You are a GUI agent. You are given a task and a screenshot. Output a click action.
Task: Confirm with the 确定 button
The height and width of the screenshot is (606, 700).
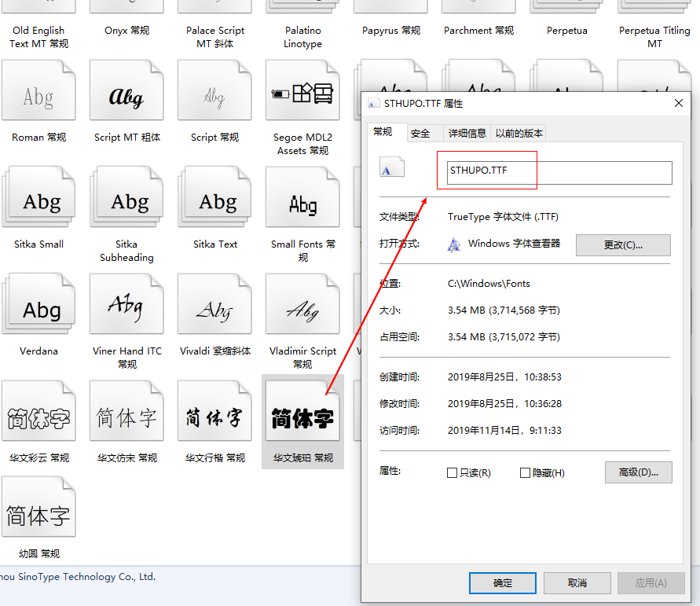coord(503,582)
